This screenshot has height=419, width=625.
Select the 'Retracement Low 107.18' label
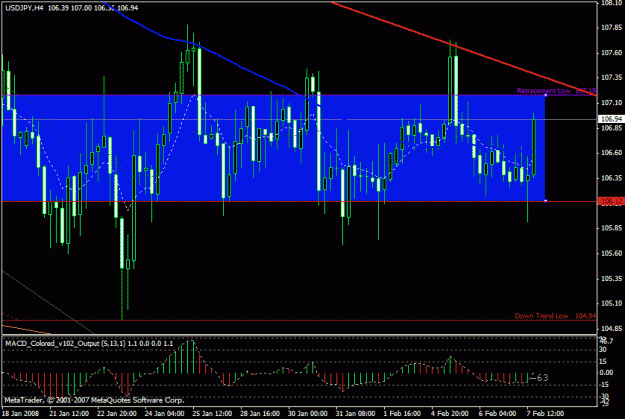tap(556, 91)
